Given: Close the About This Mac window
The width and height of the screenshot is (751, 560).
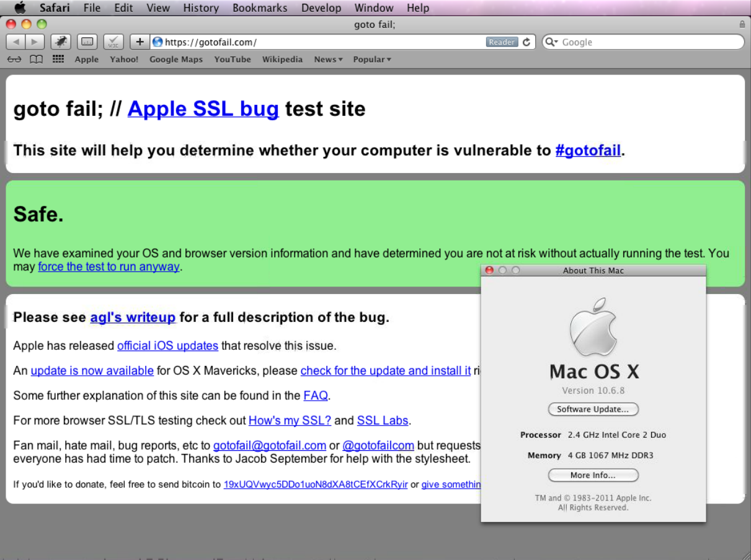Looking at the screenshot, I should (489, 270).
